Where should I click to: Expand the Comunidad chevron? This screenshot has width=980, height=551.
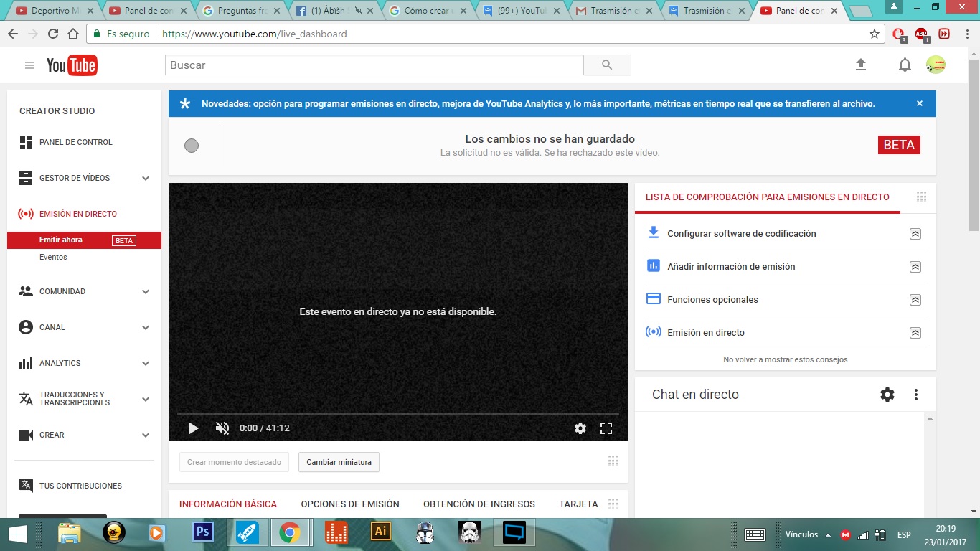(x=146, y=291)
